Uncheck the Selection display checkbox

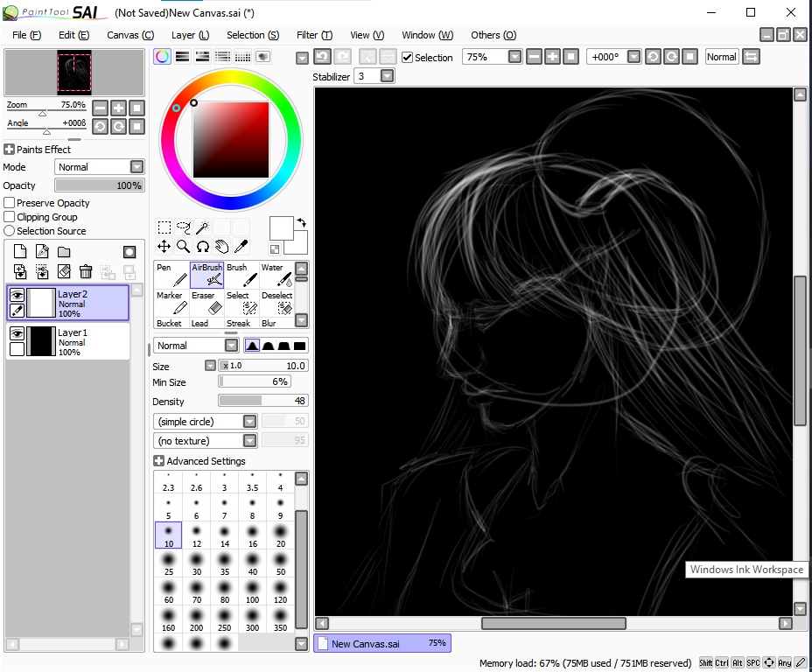(408, 58)
